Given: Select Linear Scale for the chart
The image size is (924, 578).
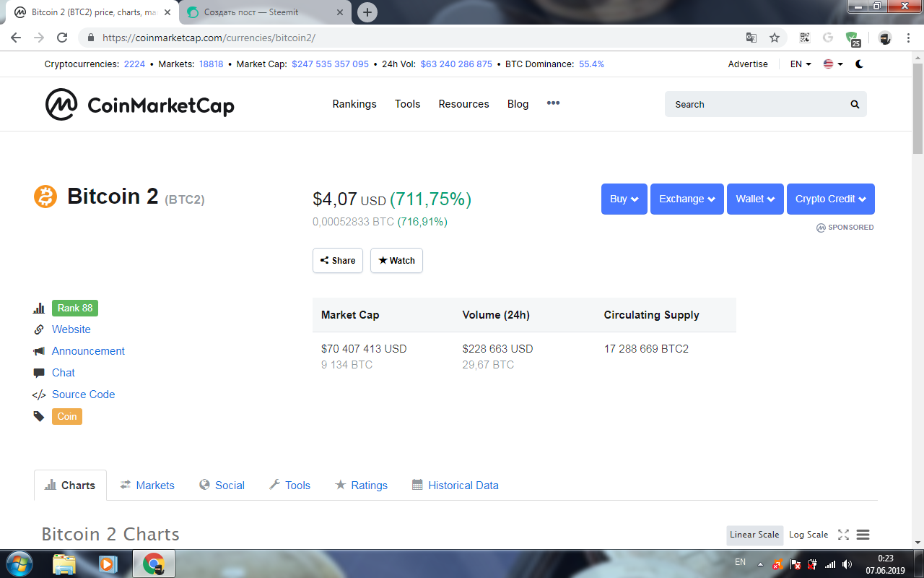Looking at the screenshot, I should (754, 535).
